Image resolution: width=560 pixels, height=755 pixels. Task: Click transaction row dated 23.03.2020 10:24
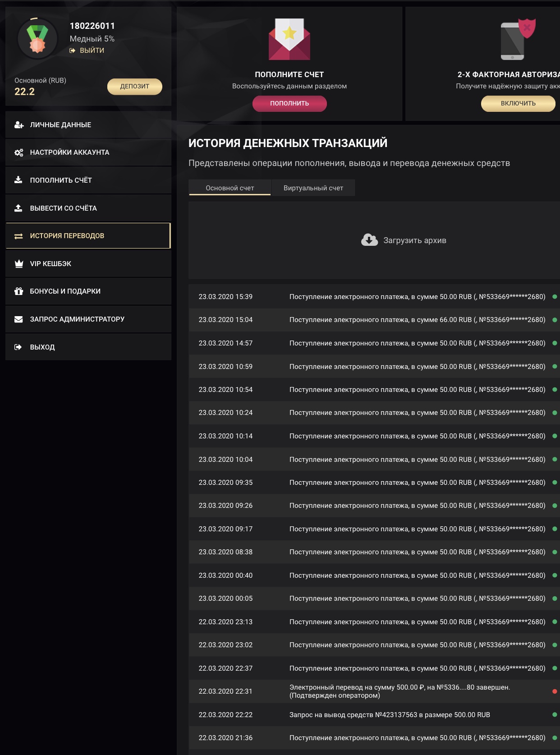tap(374, 413)
